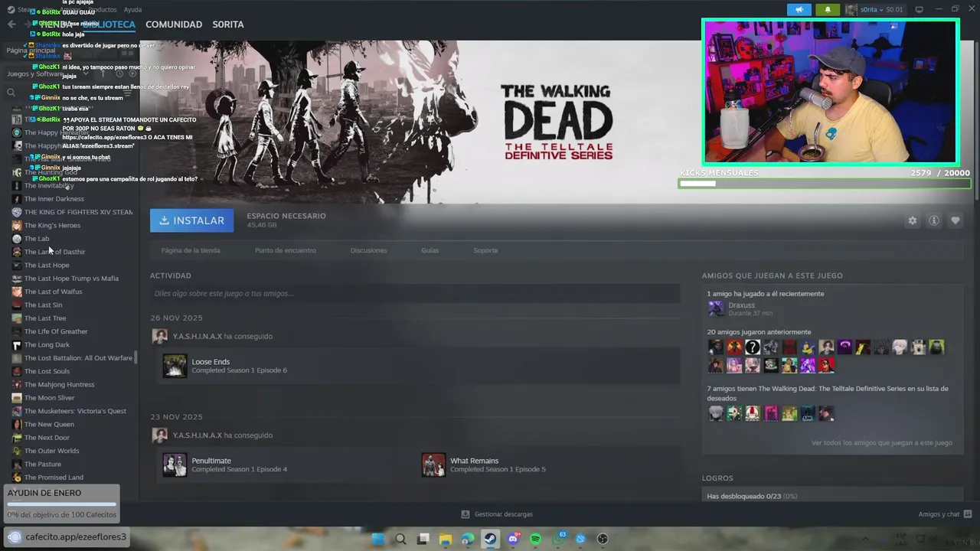Open Discord from taskbar
Image resolution: width=980 pixels, height=551 pixels.
(513, 539)
